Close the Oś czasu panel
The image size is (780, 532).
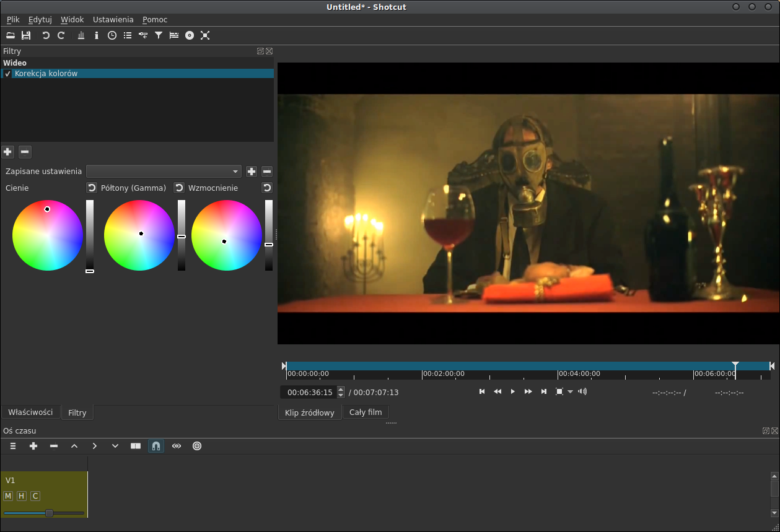[x=774, y=430]
